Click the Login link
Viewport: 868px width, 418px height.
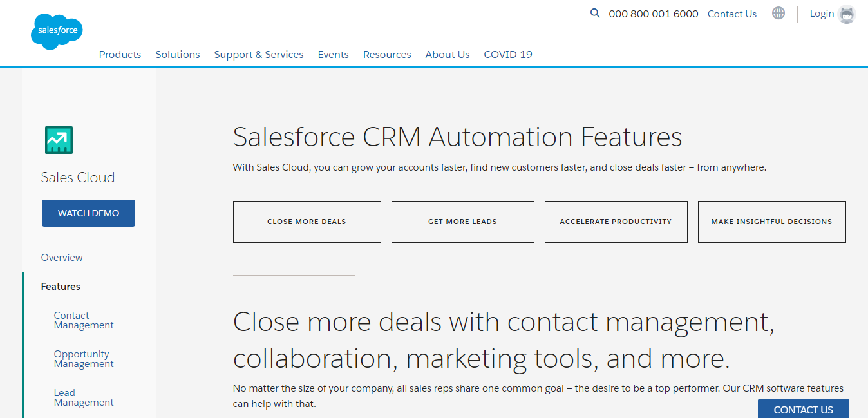point(822,14)
